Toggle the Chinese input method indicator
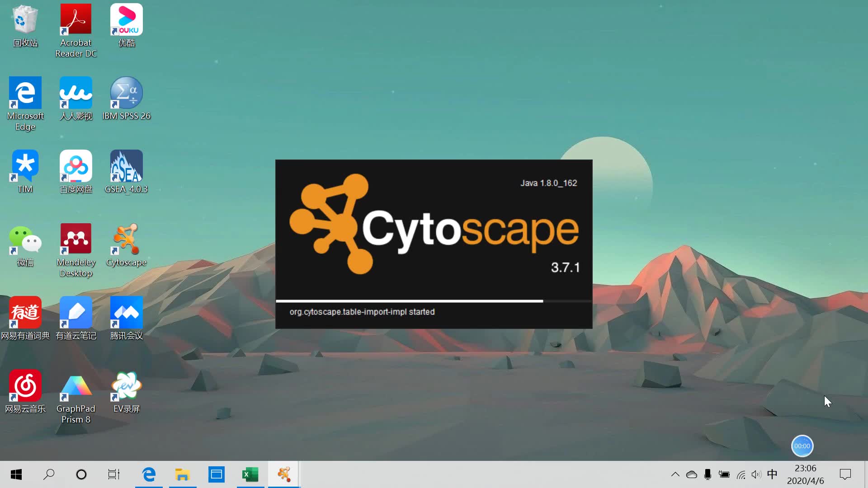 point(772,474)
